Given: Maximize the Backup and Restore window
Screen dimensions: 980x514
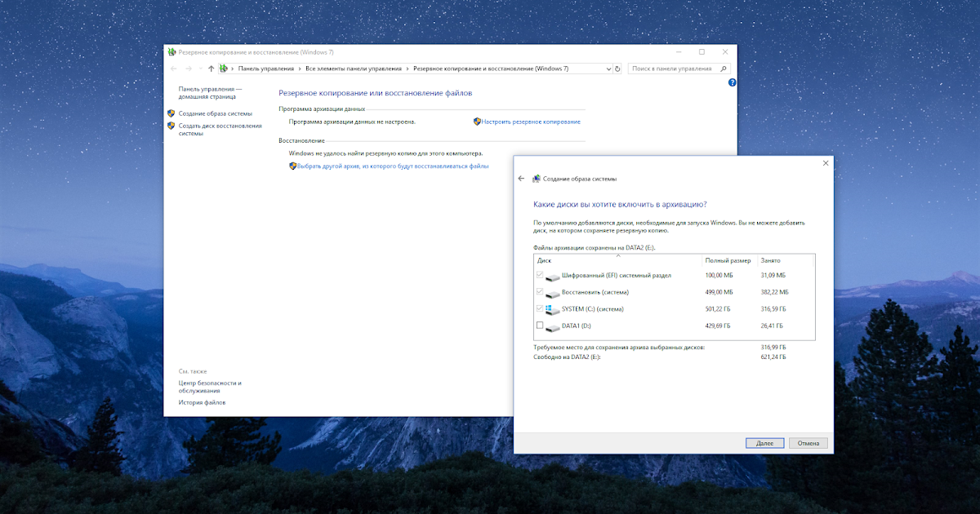Looking at the screenshot, I should [x=702, y=51].
